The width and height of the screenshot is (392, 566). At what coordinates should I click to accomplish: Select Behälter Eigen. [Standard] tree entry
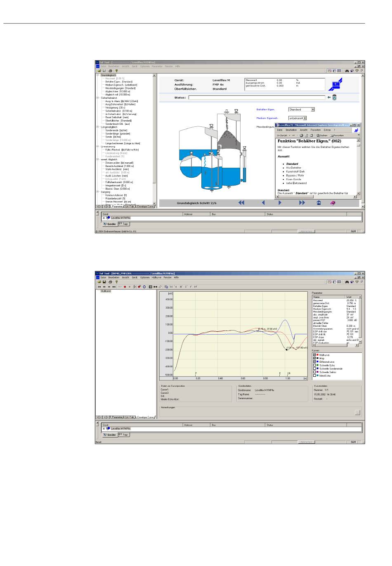click(x=119, y=82)
